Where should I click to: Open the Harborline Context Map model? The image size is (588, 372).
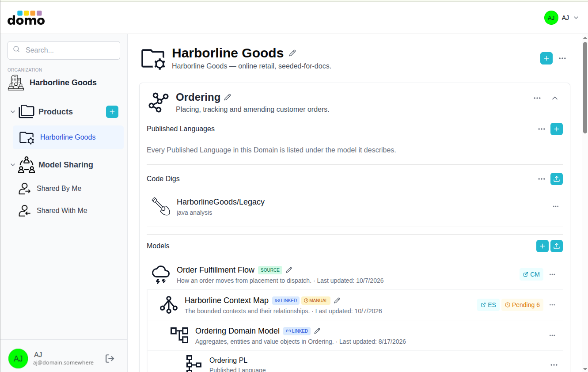[x=227, y=300]
